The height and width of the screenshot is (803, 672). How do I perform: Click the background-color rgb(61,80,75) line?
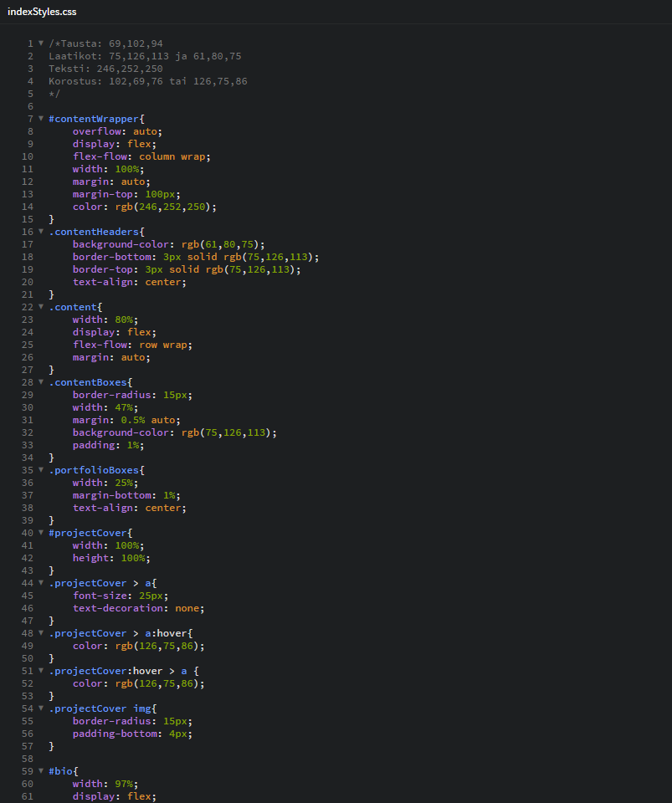(168, 245)
